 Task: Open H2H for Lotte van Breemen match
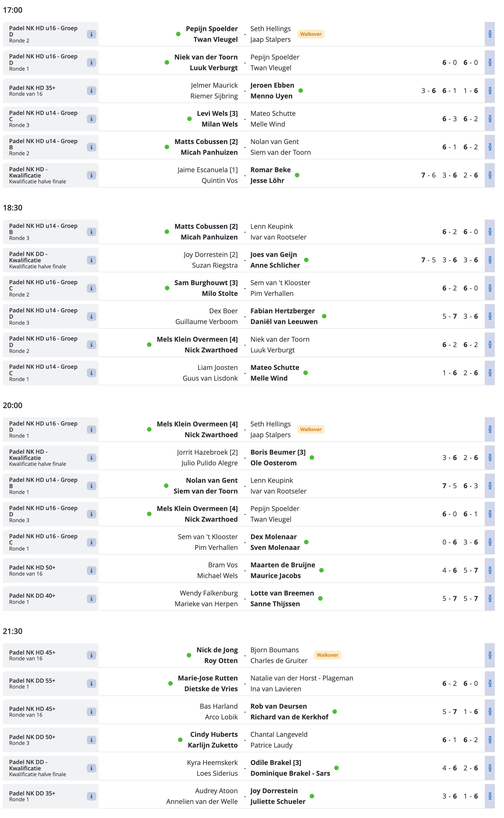pyautogui.click(x=490, y=599)
